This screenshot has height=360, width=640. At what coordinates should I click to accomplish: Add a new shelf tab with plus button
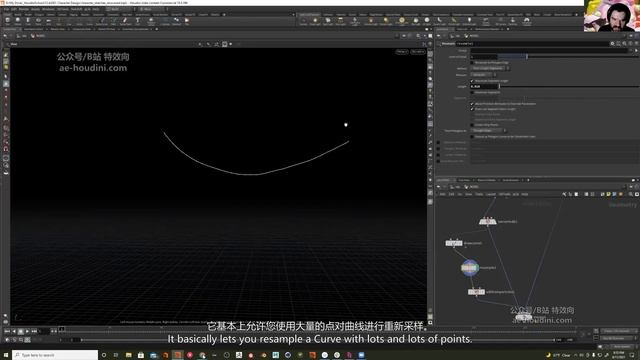tap(224, 14)
